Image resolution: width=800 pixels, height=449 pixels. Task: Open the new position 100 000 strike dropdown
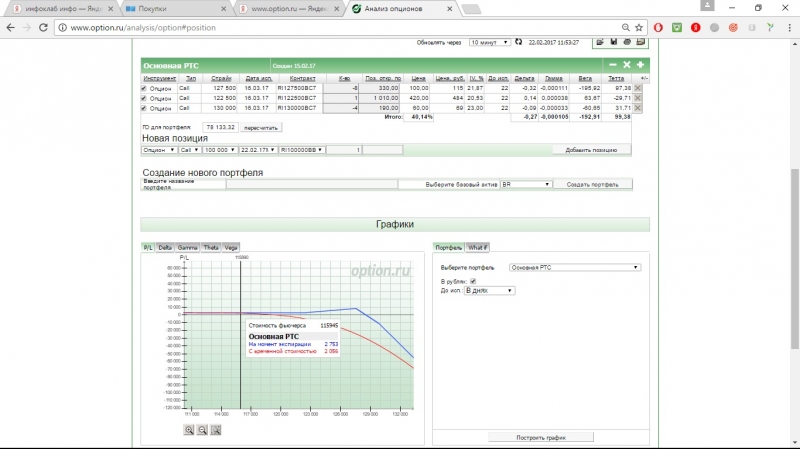click(219, 150)
